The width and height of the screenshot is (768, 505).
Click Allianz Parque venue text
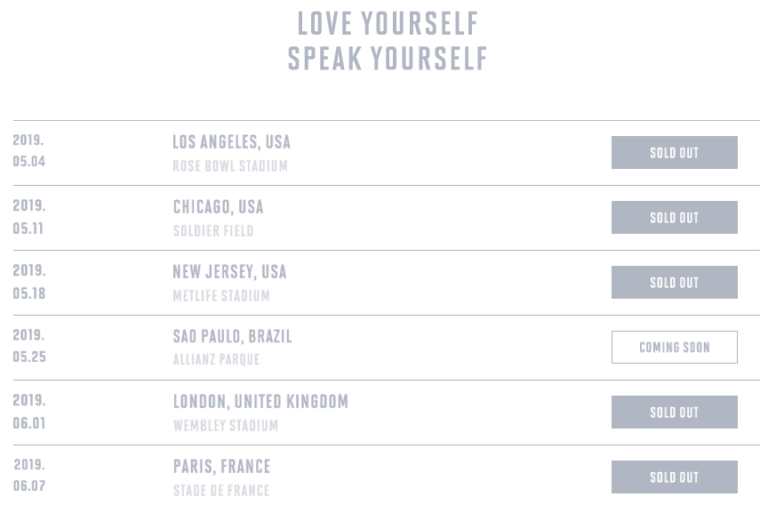click(216, 360)
